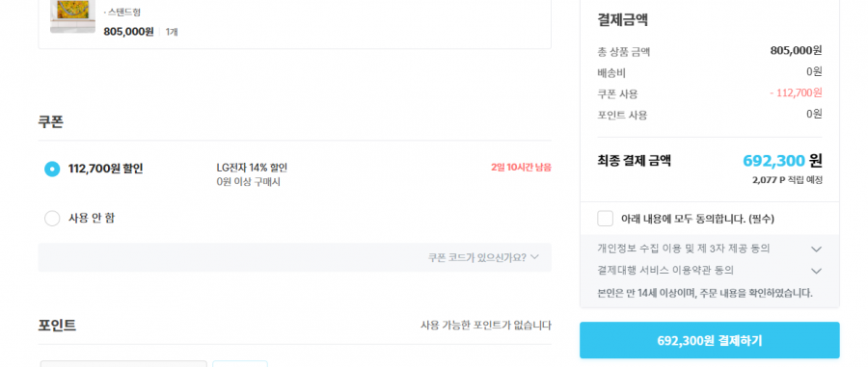Click the outlined button beside the points input

point(240,364)
